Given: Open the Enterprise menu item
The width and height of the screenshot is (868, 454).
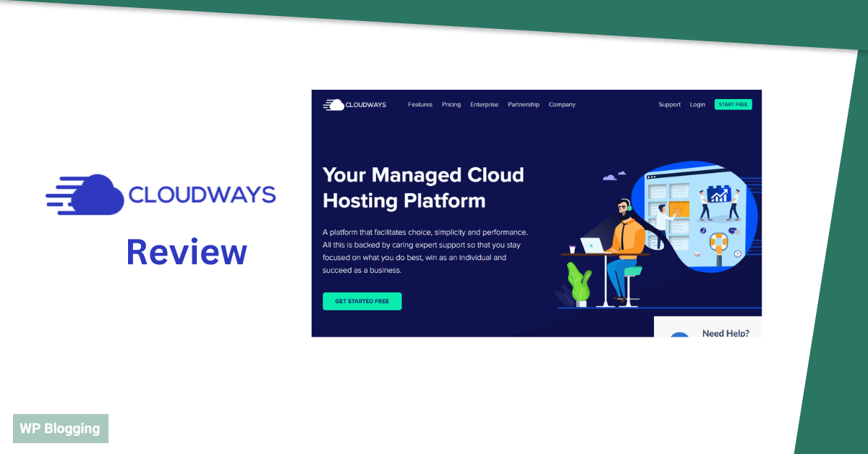Looking at the screenshot, I should click(x=484, y=104).
